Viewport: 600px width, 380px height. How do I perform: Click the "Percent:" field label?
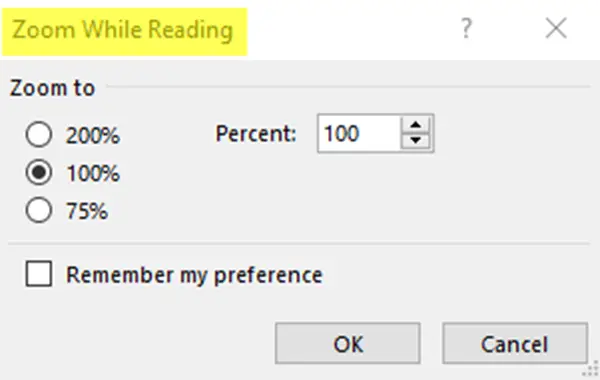tap(256, 134)
